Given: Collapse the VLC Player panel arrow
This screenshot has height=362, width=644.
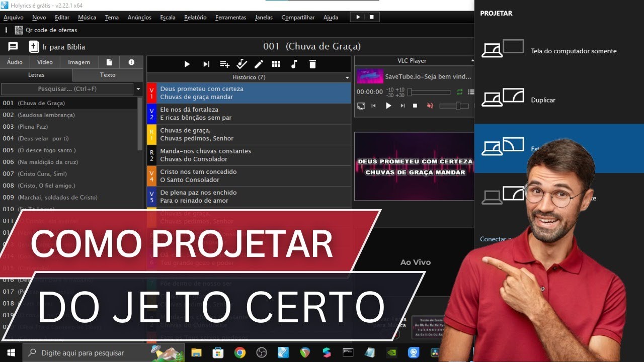Looking at the screenshot, I should (472, 61).
